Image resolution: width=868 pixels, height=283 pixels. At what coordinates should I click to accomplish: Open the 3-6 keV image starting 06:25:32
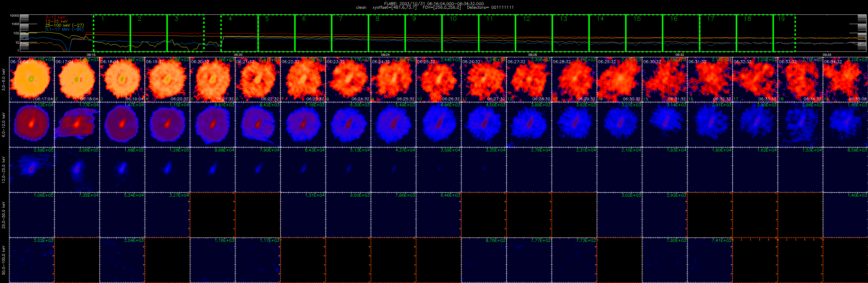(x=439, y=79)
